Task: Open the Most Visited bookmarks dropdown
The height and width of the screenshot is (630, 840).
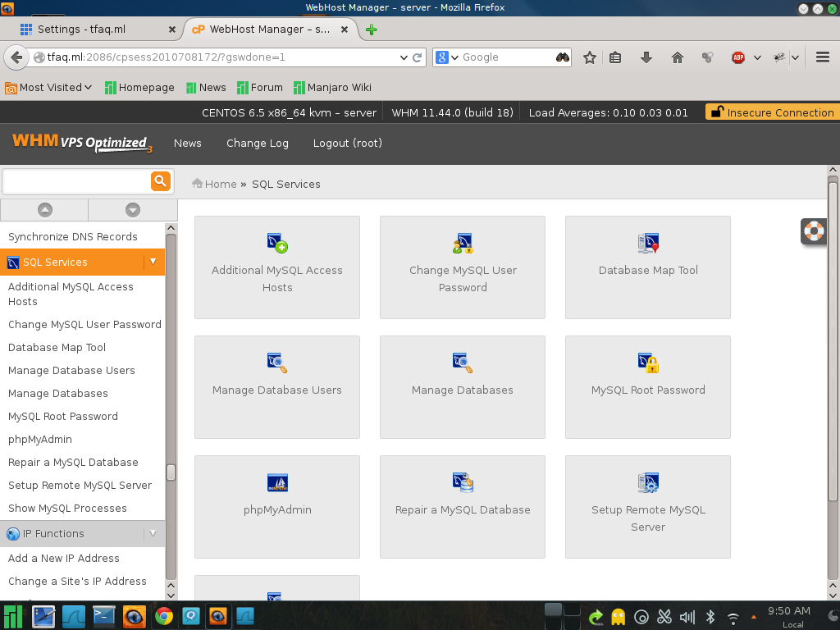Action: click(49, 88)
